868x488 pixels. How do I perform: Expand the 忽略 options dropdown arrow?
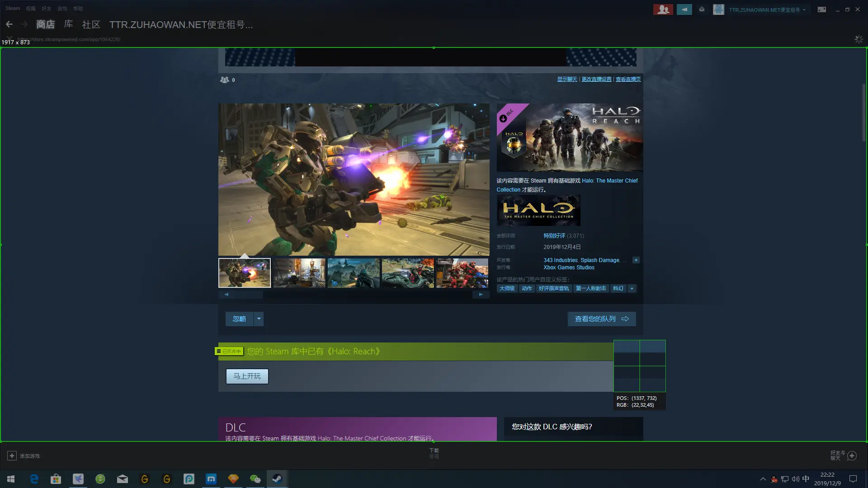(x=259, y=319)
